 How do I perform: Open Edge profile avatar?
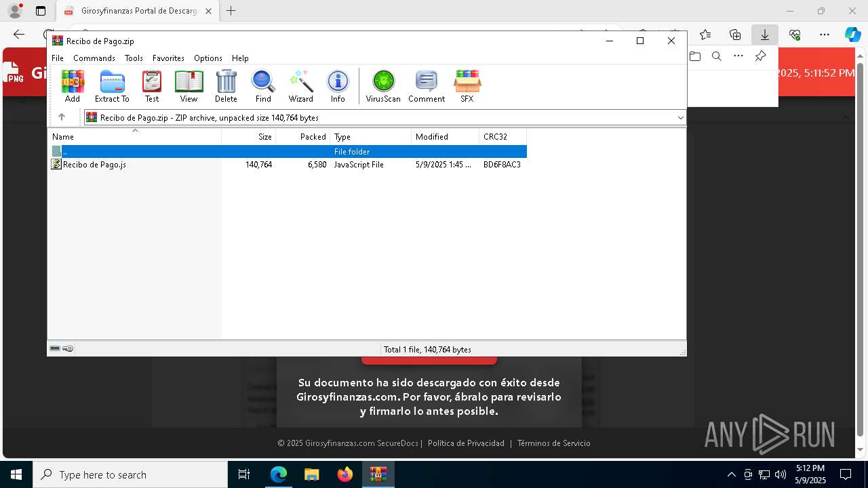pos(15,11)
